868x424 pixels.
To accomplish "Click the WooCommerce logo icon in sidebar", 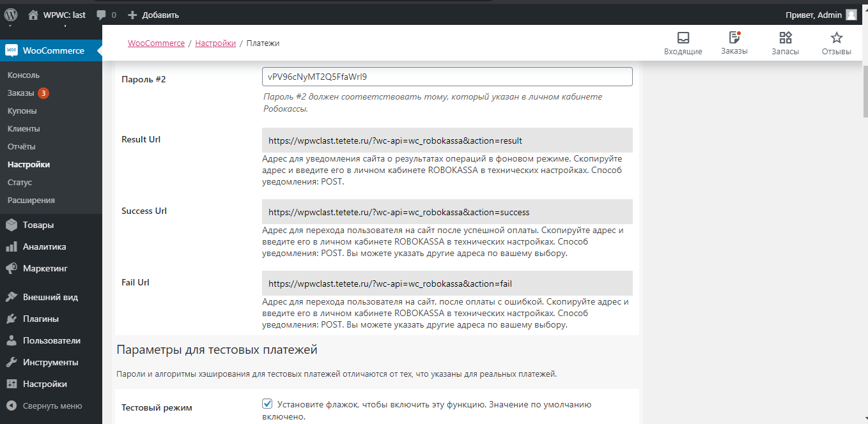I will (12, 50).
